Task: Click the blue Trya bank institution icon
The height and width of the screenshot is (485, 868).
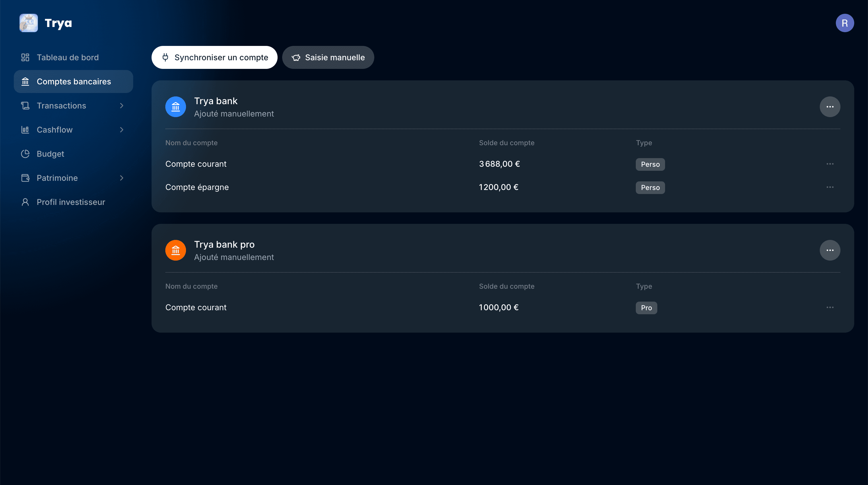Action: [x=176, y=107]
